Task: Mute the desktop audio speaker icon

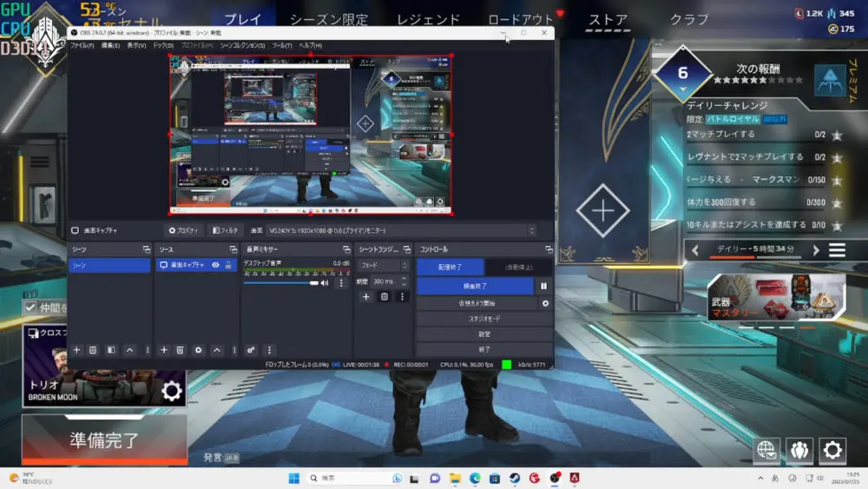Action: [x=325, y=282]
